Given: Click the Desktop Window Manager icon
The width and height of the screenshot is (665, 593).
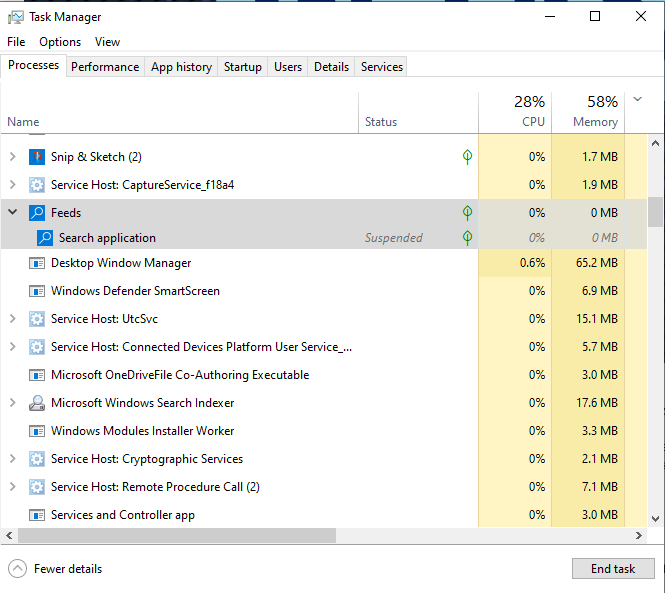Looking at the screenshot, I should [x=37, y=263].
